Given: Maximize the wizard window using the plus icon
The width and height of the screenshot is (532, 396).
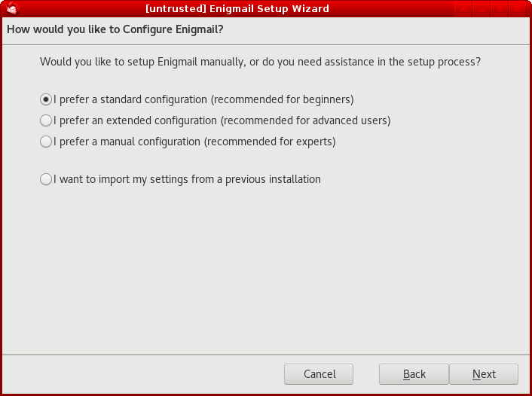Looking at the screenshot, I should click(x=499, y=8).
